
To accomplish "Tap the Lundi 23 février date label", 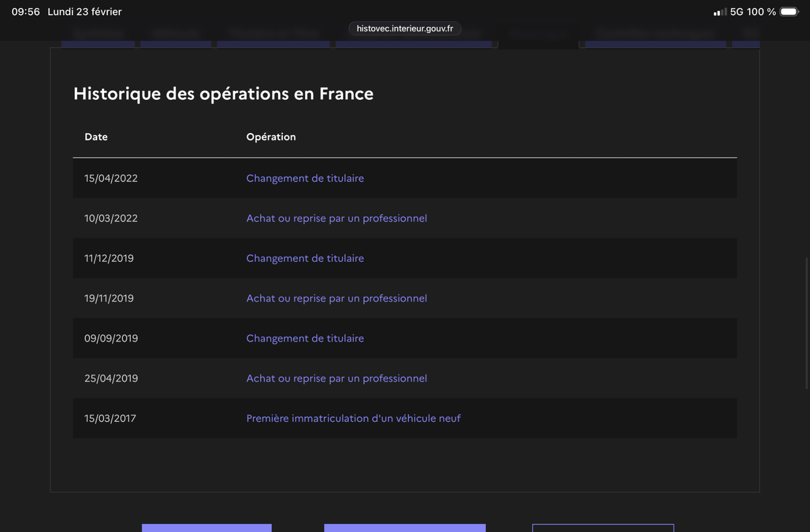I will 84,11.
